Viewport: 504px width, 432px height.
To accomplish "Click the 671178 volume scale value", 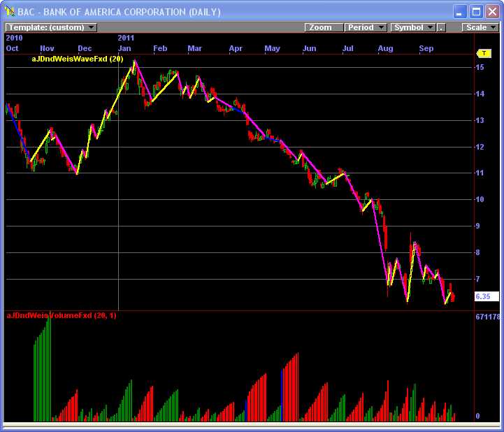I will (x=488, y=317).
